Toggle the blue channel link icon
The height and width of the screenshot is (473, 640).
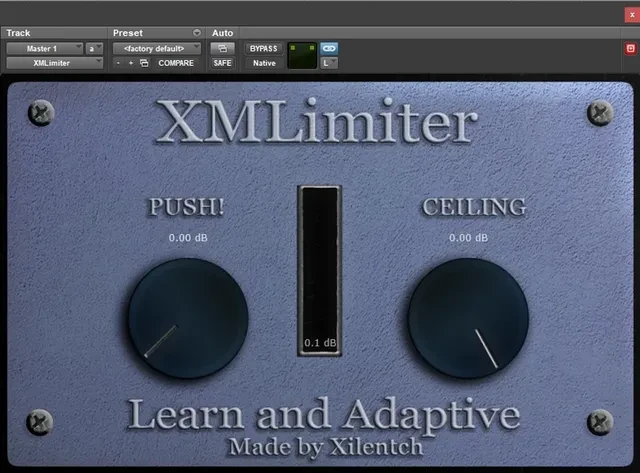[329, 47]
